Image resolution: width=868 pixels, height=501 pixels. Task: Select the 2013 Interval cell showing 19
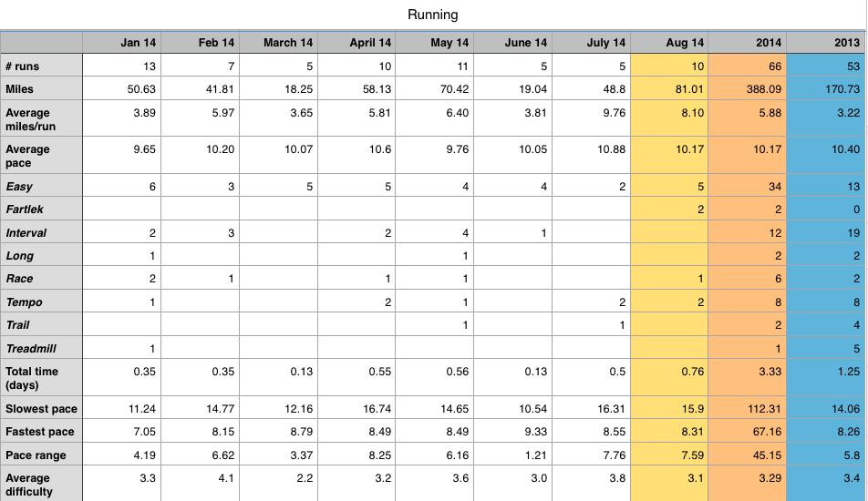(x=825, y=232)
